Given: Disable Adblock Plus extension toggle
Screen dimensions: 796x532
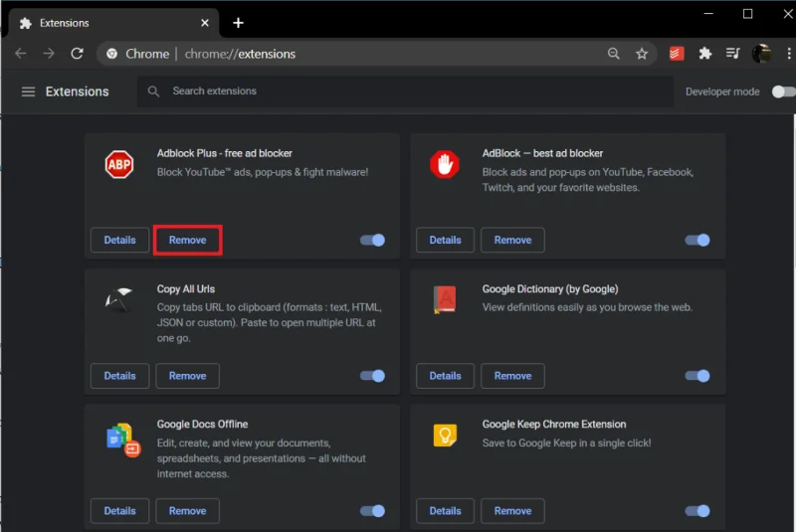Looking at the screenshot, I should 372,240.
